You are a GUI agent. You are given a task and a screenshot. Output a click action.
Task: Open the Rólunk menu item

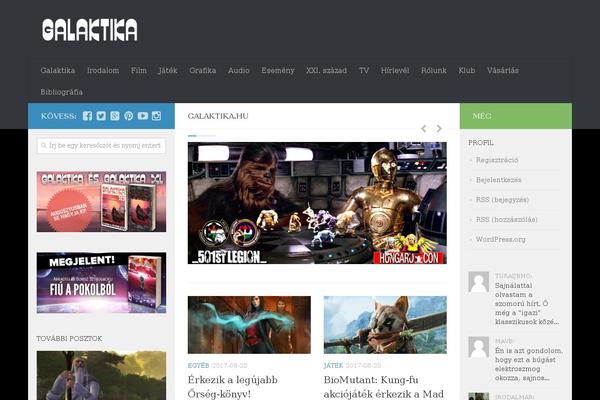pyautogui.click(x=434, y=70)
